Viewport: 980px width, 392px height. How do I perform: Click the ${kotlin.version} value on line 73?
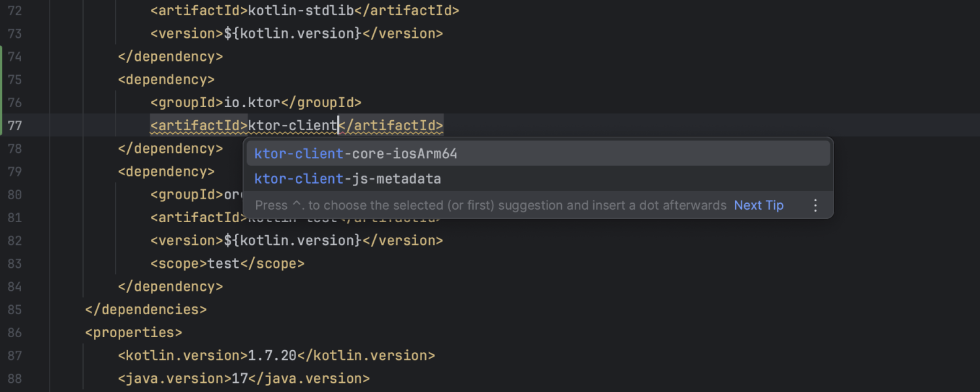[x=293, y=34]
